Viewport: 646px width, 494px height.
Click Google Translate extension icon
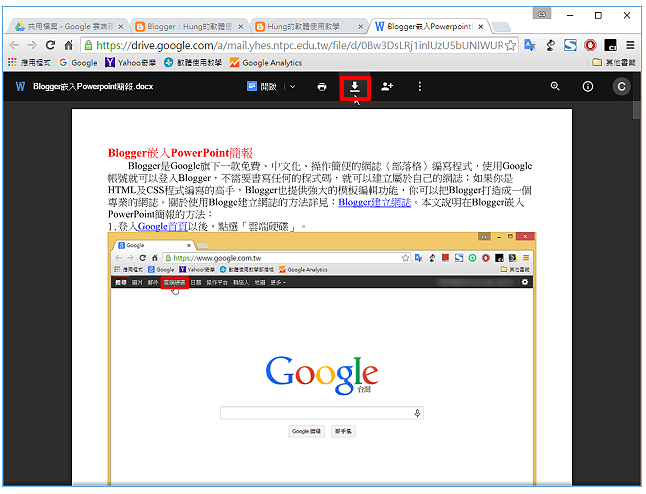tap(530, 45)
